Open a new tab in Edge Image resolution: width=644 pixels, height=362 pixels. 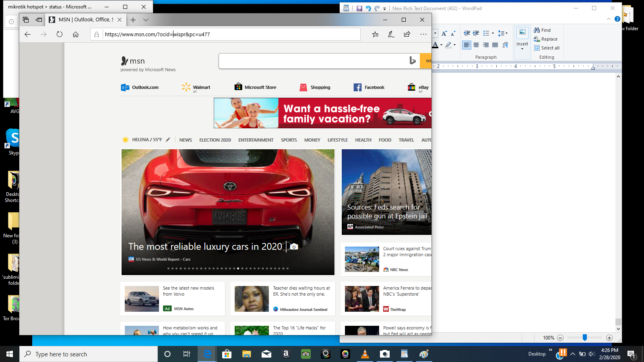point(133,20)
